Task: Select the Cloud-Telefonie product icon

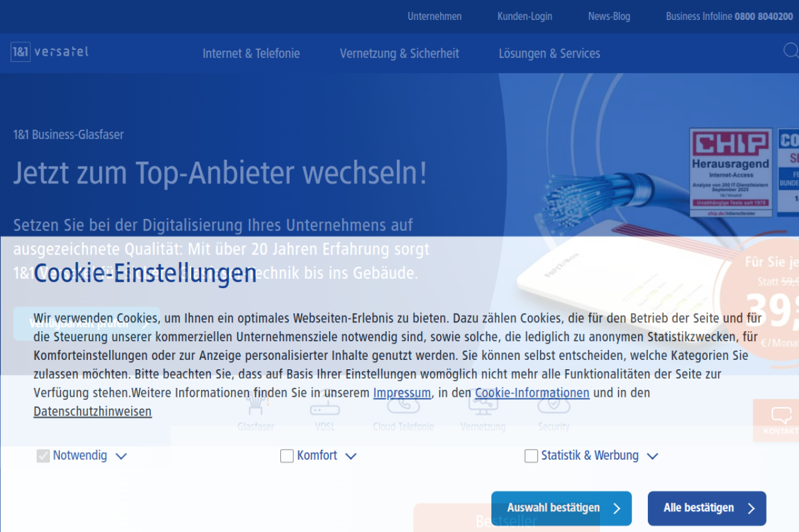Action: tap(403, 402)
